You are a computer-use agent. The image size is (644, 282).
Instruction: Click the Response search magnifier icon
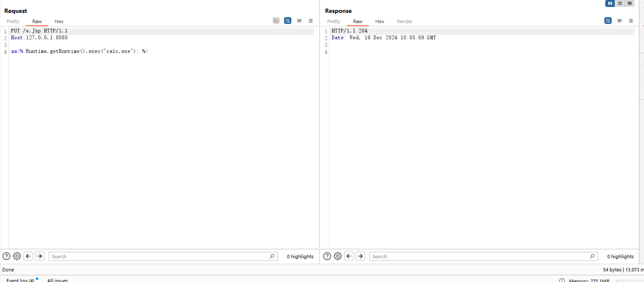point(592,256)
